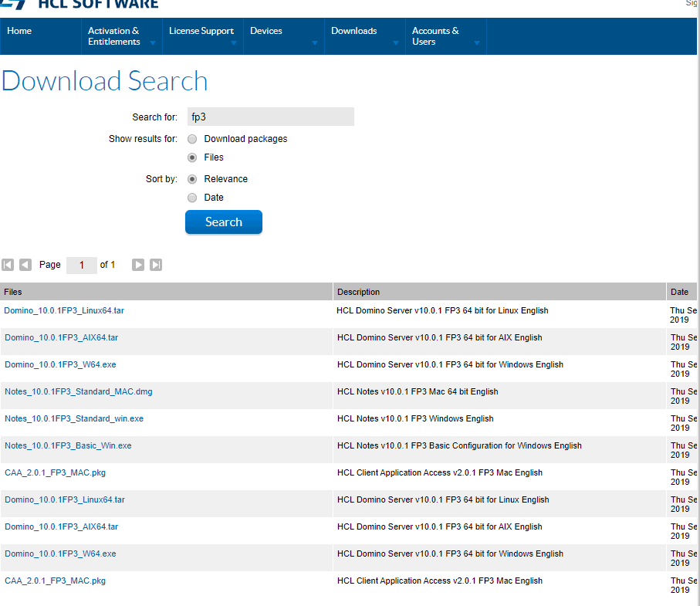Open the Activation & Entitlements menu
This screenshot has height=606, width=700.
coord(122,36)
